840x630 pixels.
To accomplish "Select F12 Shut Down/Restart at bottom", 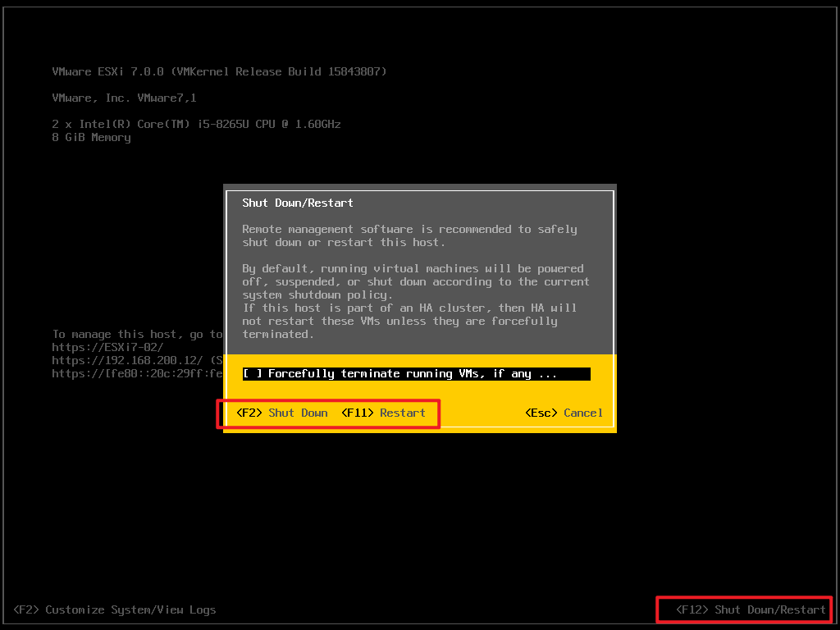I will tap(751, 609).
